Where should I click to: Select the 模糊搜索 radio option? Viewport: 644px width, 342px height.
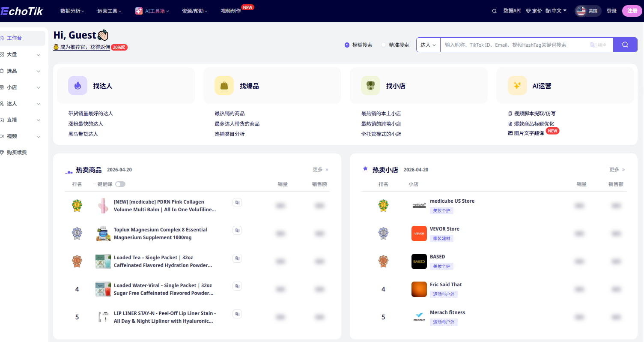click(347, 45)
